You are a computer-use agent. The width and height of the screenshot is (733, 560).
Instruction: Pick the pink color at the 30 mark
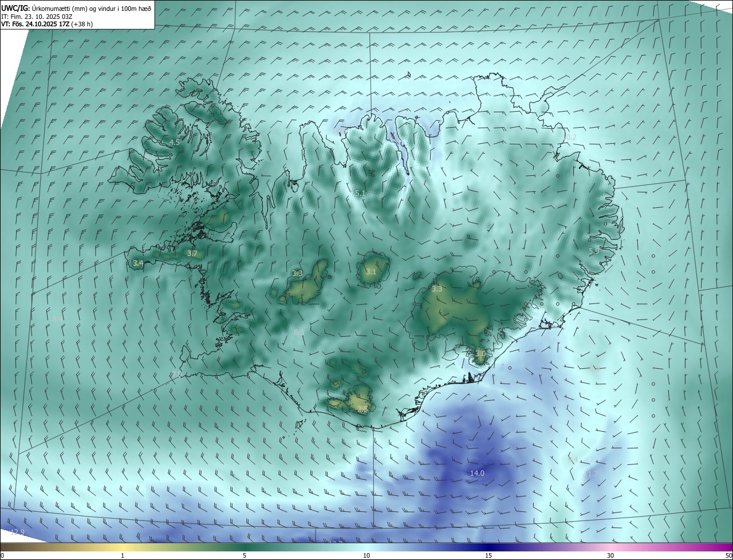point(610,547)
